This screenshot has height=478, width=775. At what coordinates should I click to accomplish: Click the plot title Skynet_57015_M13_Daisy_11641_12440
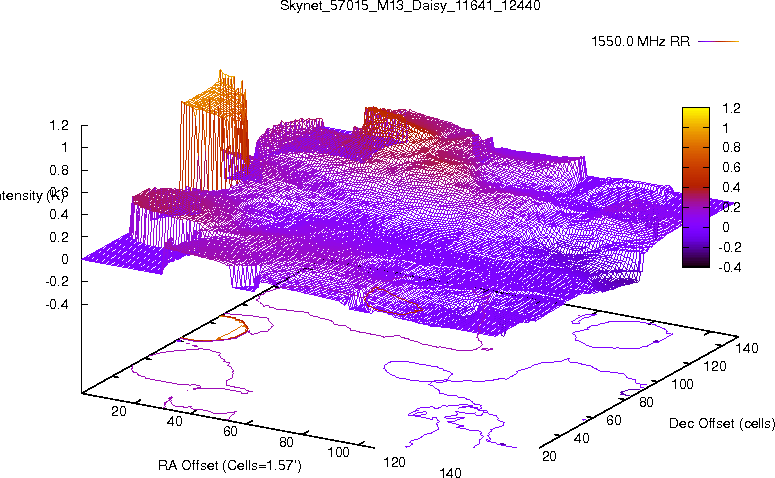point(410,5)
